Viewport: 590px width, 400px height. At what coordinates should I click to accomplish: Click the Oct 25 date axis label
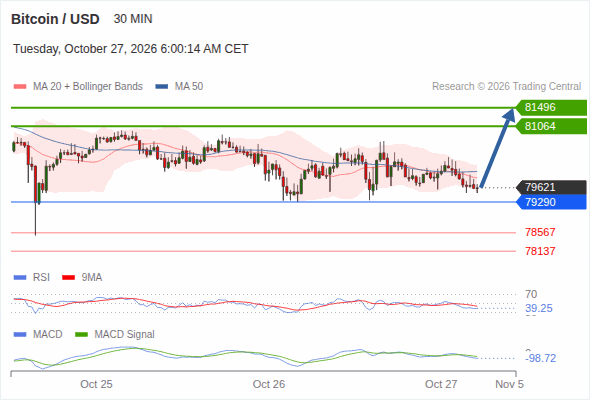96,384
